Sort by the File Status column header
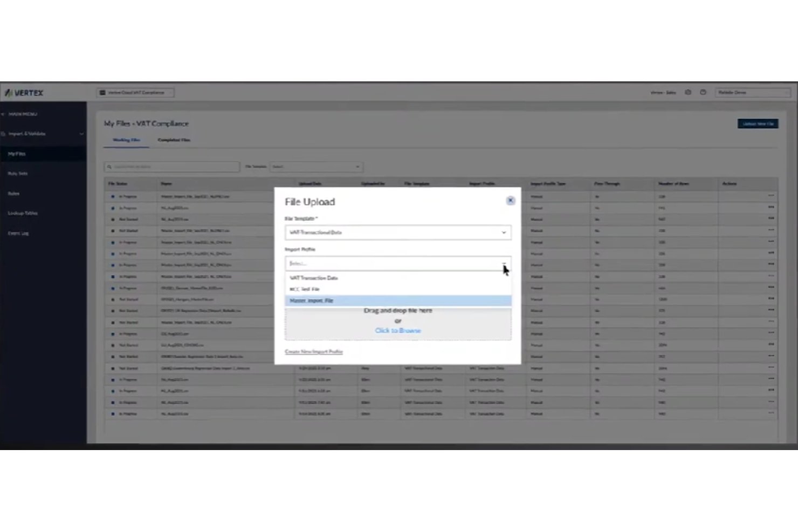The image size is (798, 532). point(118,184)
